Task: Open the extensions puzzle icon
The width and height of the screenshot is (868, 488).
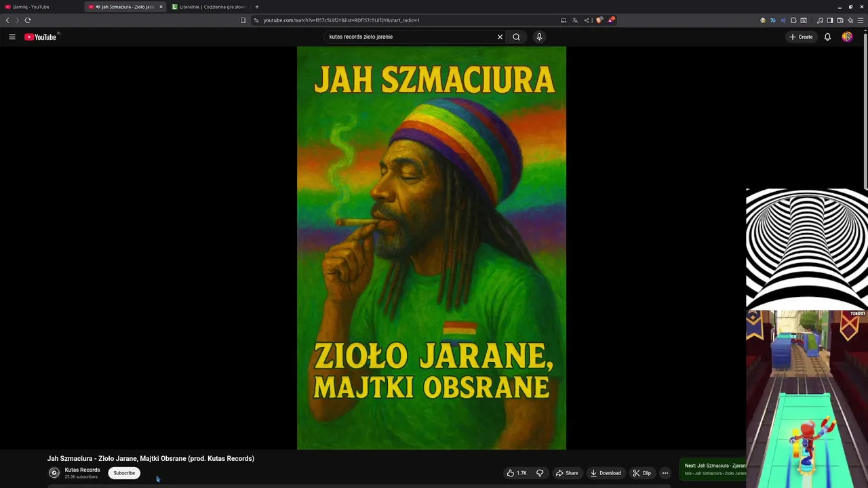Action: point(793,20)
